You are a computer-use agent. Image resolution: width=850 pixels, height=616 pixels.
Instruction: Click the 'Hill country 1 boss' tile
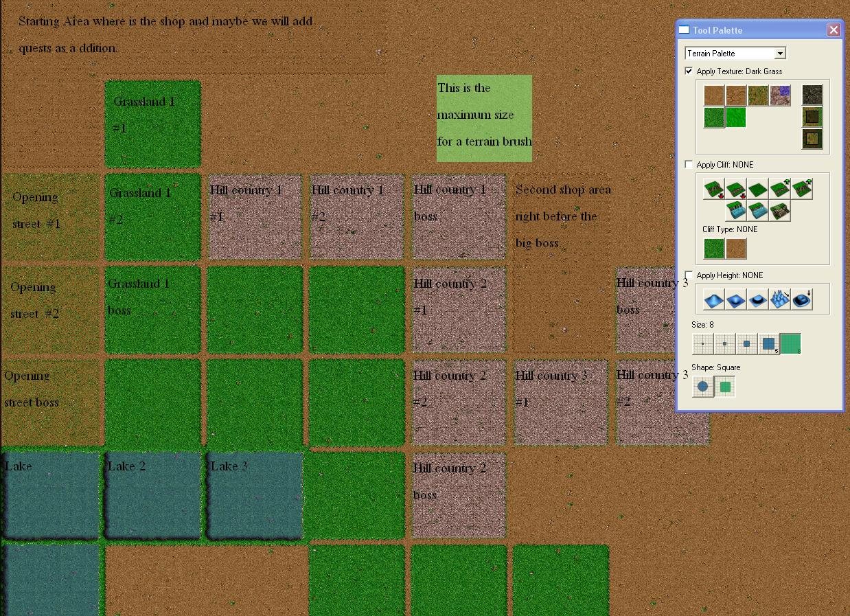point(459,217)
